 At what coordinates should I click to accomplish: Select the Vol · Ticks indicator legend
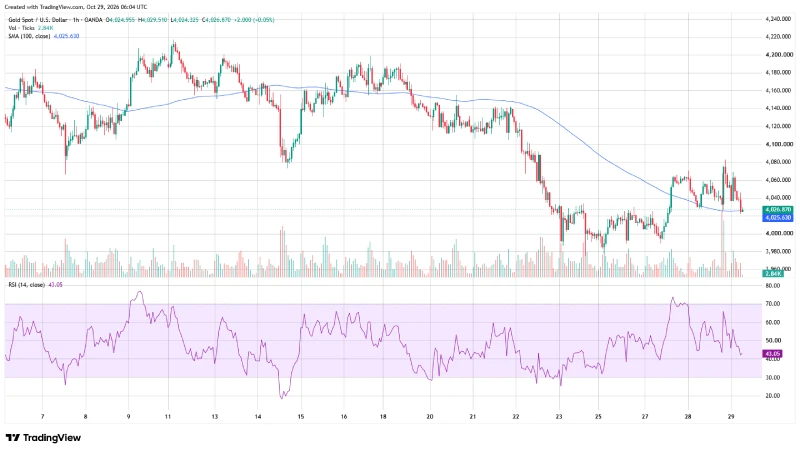(22, 28)
